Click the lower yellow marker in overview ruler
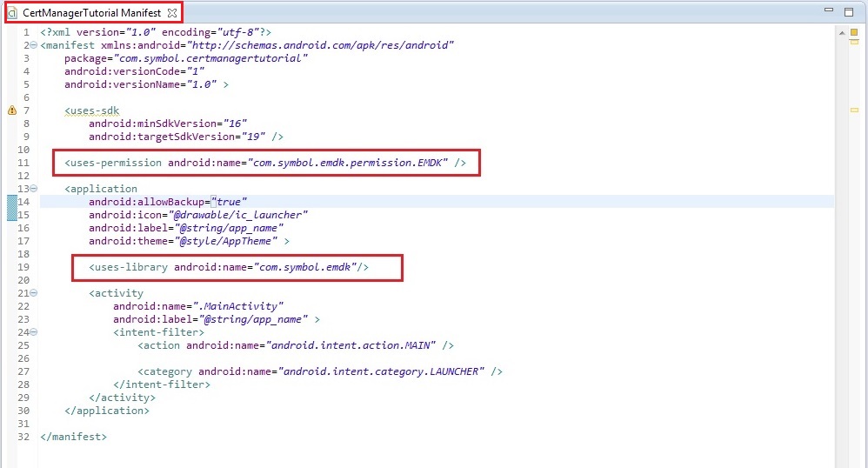This screenshot has height=468, width=868. click(x=854, y=110)
